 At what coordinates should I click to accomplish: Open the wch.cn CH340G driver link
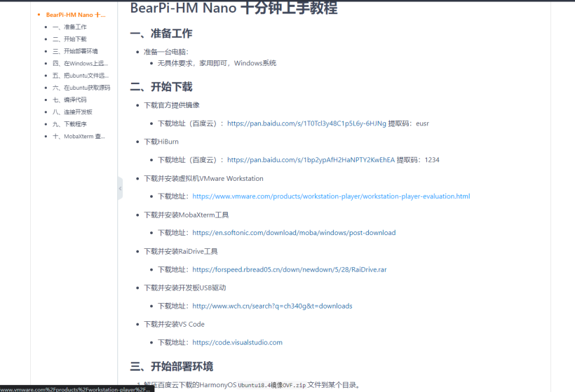[272, 306]
